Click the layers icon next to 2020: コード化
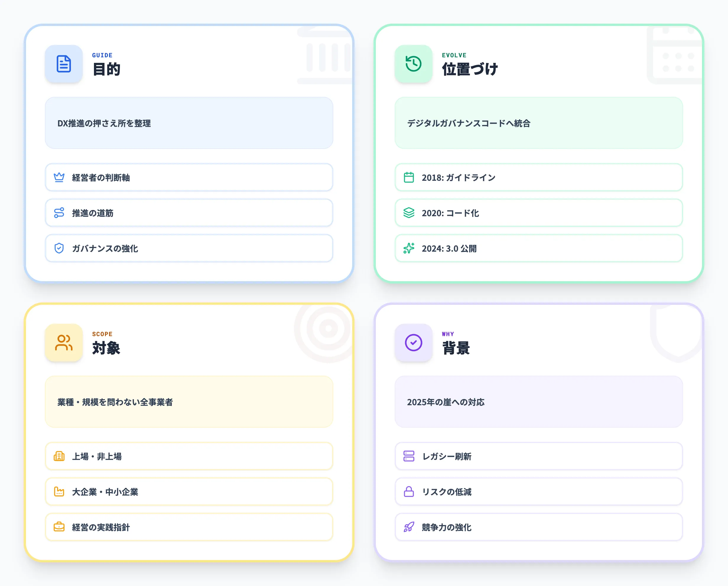 tap(409, 213)
